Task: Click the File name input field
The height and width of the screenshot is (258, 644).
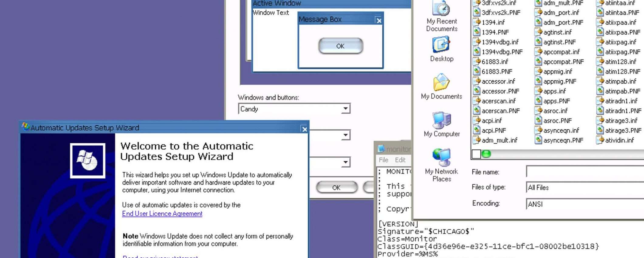Action: point(585,172)
